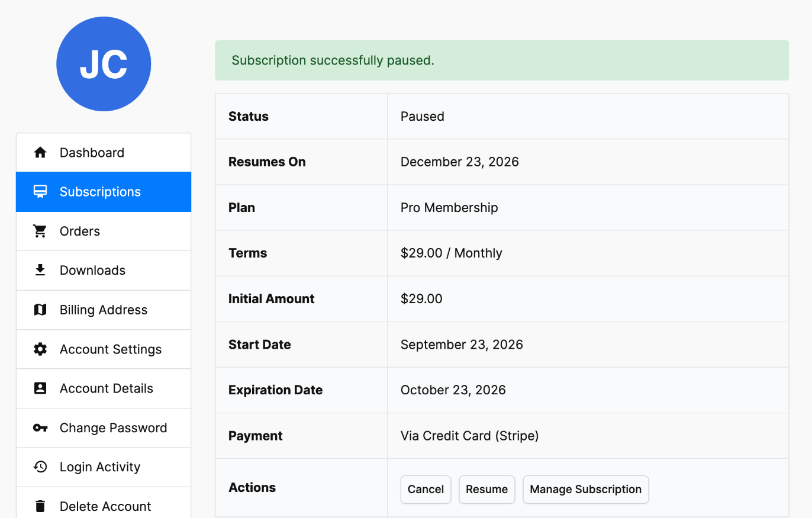View Account Details page
Screen dimensions: 812x518
pyautogui.click(x=104, y=388)
